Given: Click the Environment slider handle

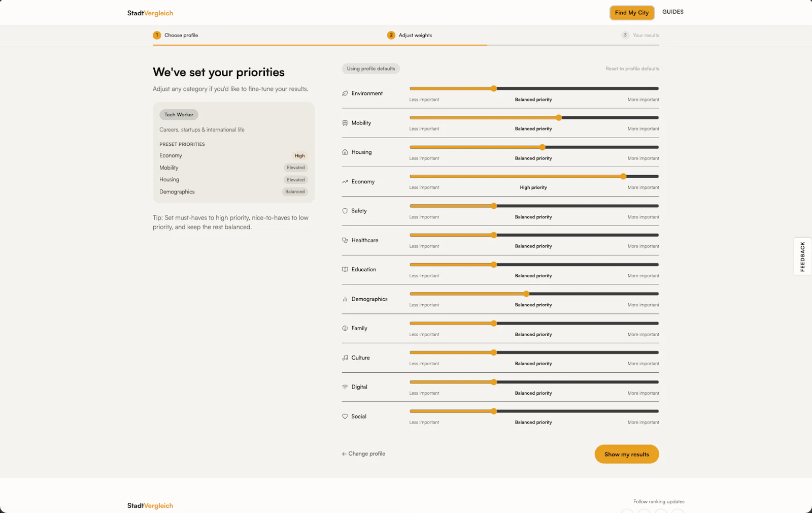Looking at the screenshot, I should point(494,88).
